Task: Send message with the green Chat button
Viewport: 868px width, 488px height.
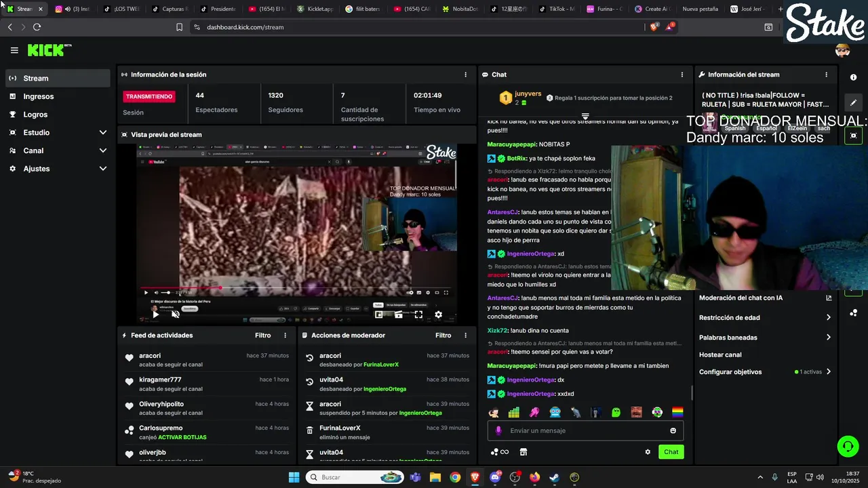Action: click(671, 452)
